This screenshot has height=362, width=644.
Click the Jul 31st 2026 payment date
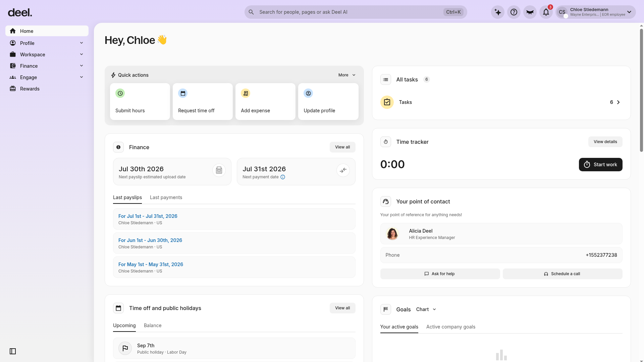pyautogui.click(x=264, y=169)
